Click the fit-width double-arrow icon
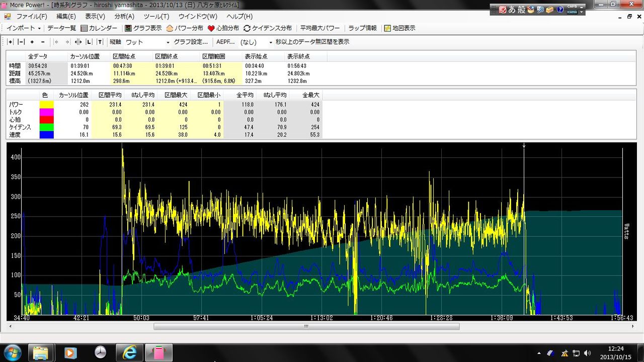The image size is (644, 362). point(78,42)
